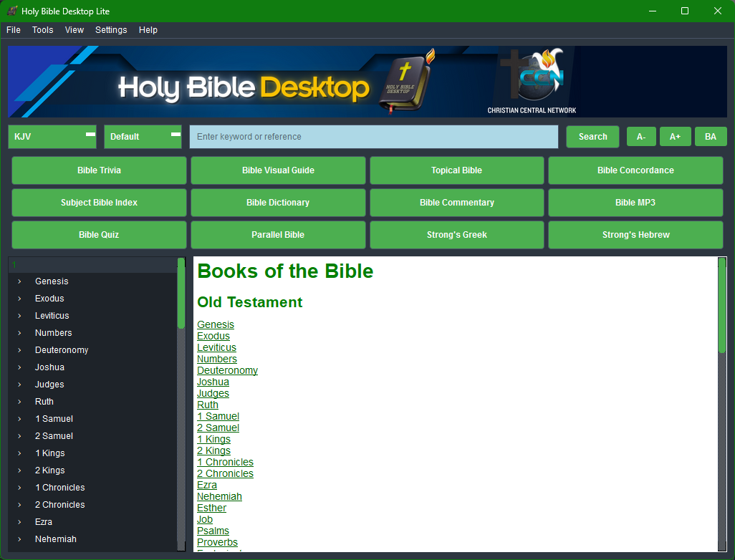
Task: Click the BA button near the search bar
Action: coord(711,136)
